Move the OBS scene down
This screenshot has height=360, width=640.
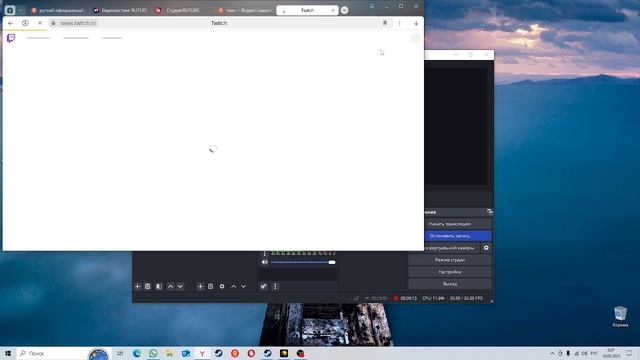(180, 287)
